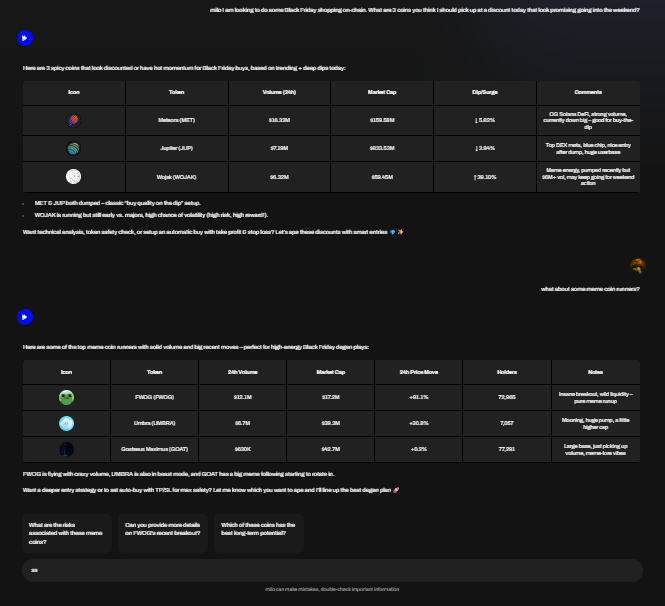
Task: Click the 'OG Solana DeFi' comment for Meteora
Action: coord(588,120)
